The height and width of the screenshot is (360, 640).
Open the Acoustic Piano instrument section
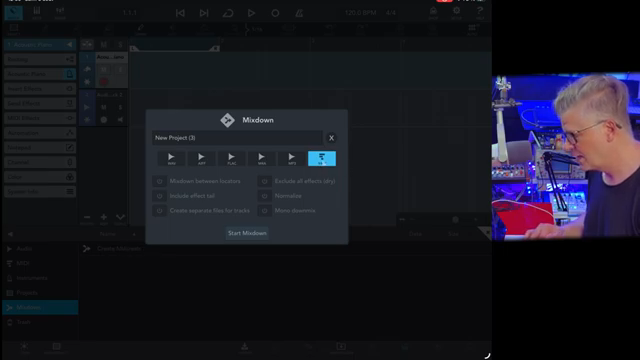40,74
